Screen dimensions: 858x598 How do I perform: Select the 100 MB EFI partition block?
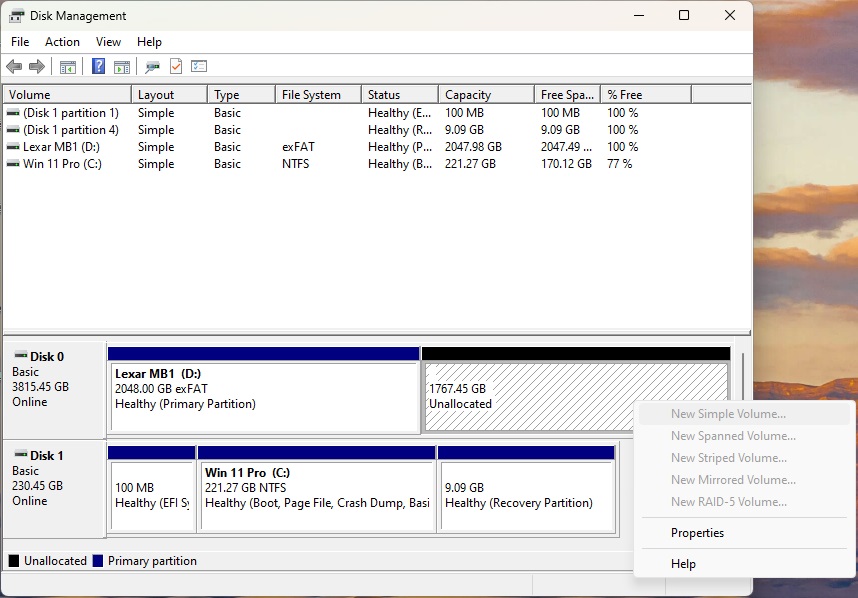152,489
